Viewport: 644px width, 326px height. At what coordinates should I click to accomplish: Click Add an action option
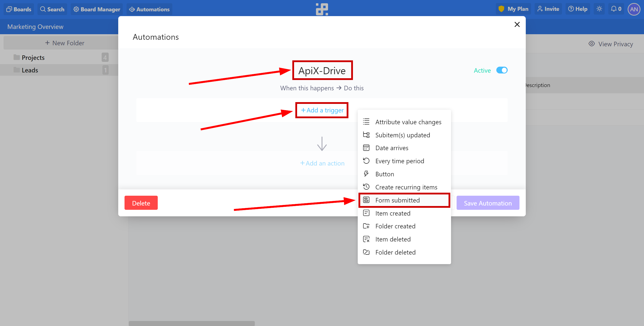[322, 162]
